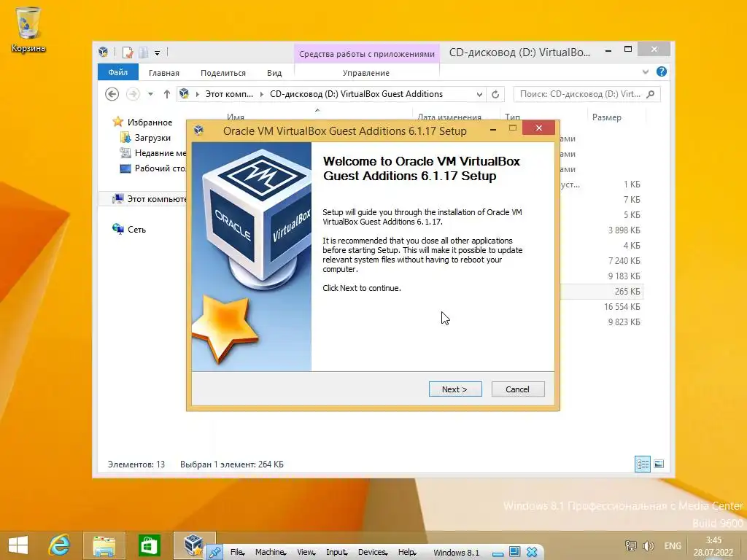This screenshot has height=560, width=747.
Task: Click the search magnifier icon
Action: (x=651, y=94)
